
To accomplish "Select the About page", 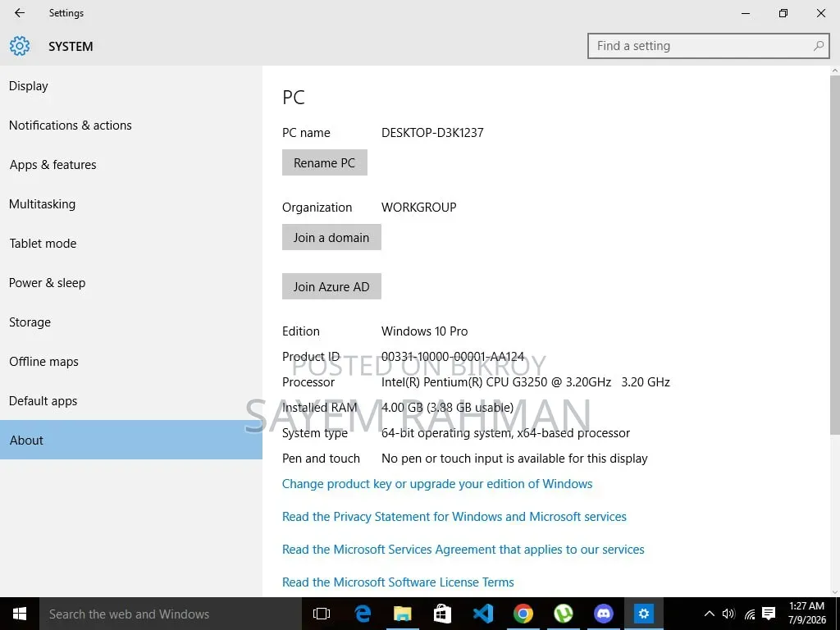I will click(x=131, y=440).
